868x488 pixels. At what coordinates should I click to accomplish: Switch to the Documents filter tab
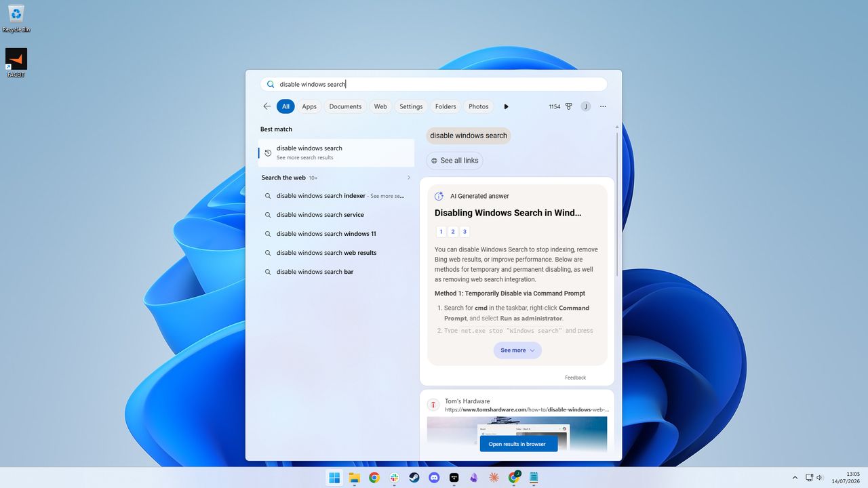tap(345, 106)
